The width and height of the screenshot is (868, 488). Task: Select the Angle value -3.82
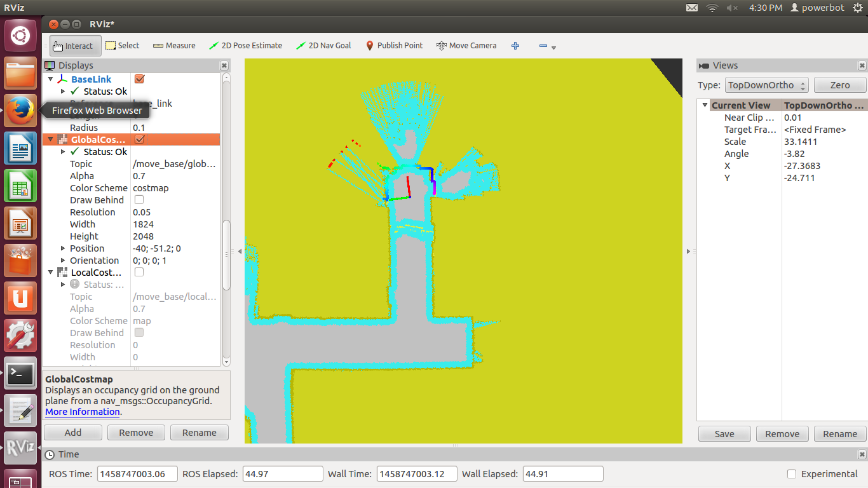(824, 154)
